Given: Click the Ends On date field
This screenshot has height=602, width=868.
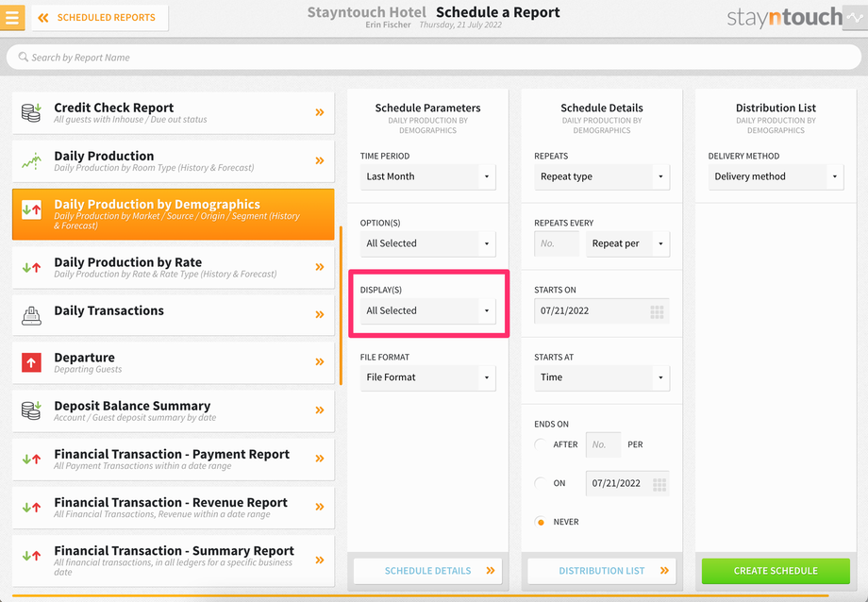Looking at the screenshot, I should [627, 483].
